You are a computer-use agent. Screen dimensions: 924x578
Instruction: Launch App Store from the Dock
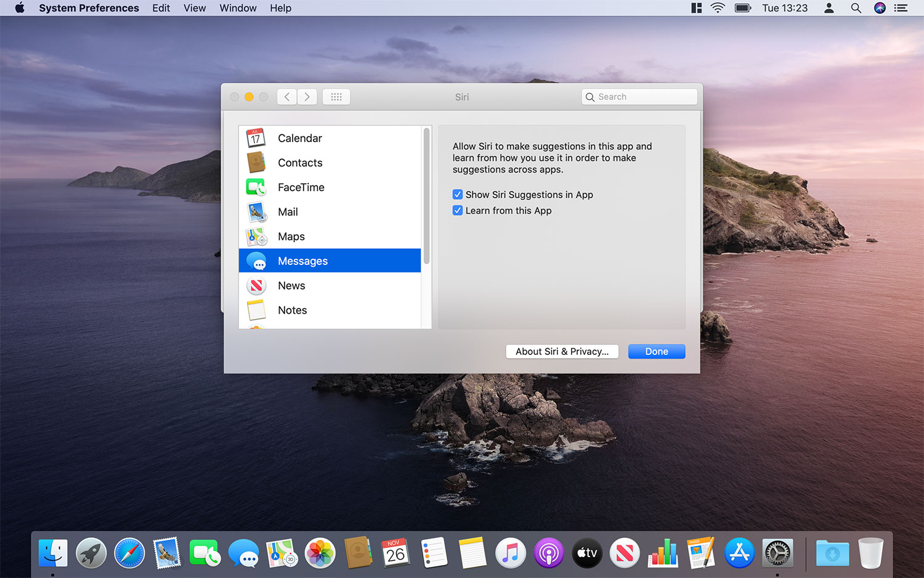point(739,553)
